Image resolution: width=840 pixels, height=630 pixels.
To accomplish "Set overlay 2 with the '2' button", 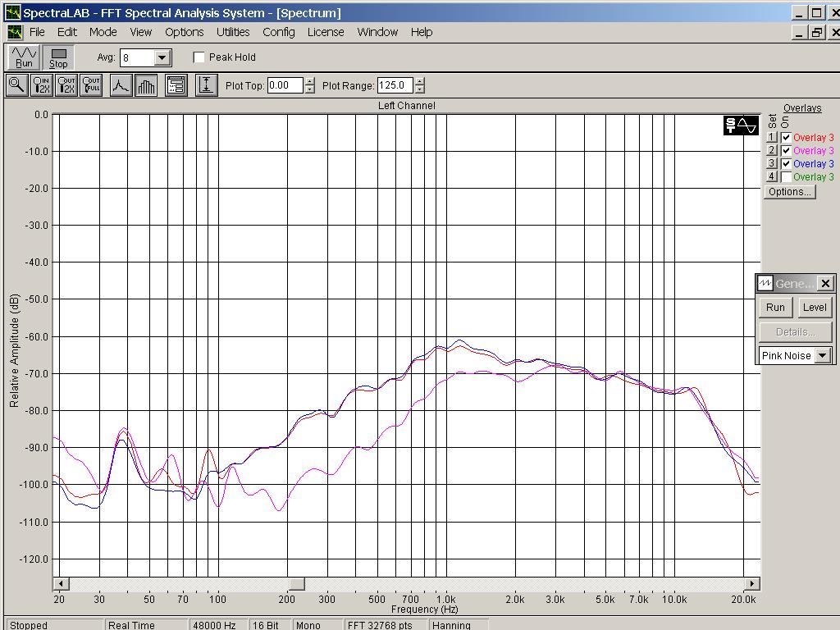I will (x=771, y=151).
